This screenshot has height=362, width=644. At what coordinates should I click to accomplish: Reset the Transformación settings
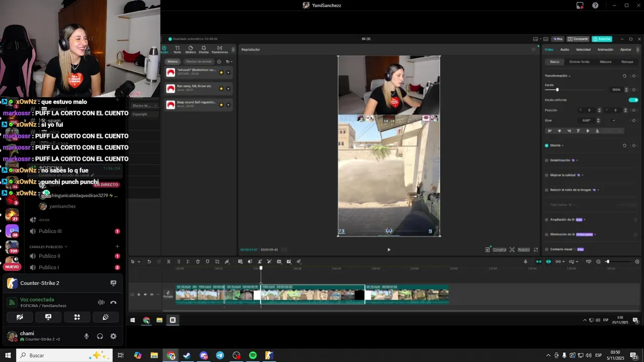tap(624, 76)
